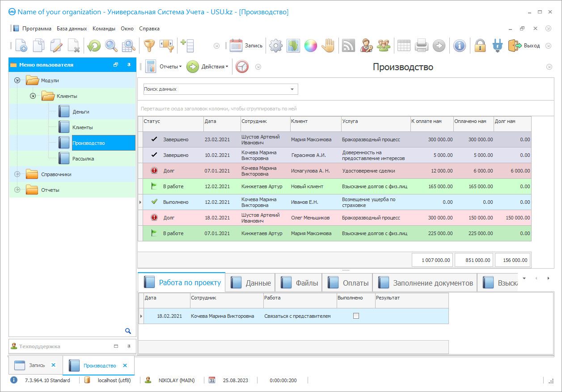Switch to the Данные tab
562x392 pixels.
(250, 282)
